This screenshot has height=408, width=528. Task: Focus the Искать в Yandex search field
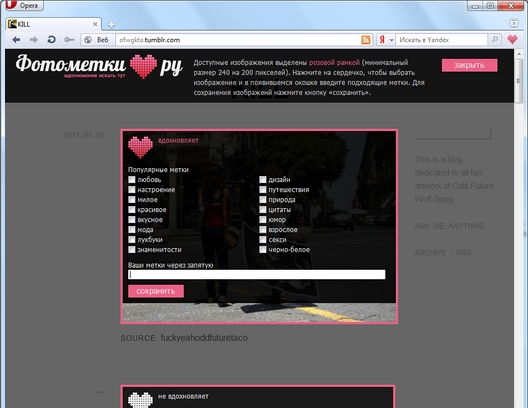441,40
